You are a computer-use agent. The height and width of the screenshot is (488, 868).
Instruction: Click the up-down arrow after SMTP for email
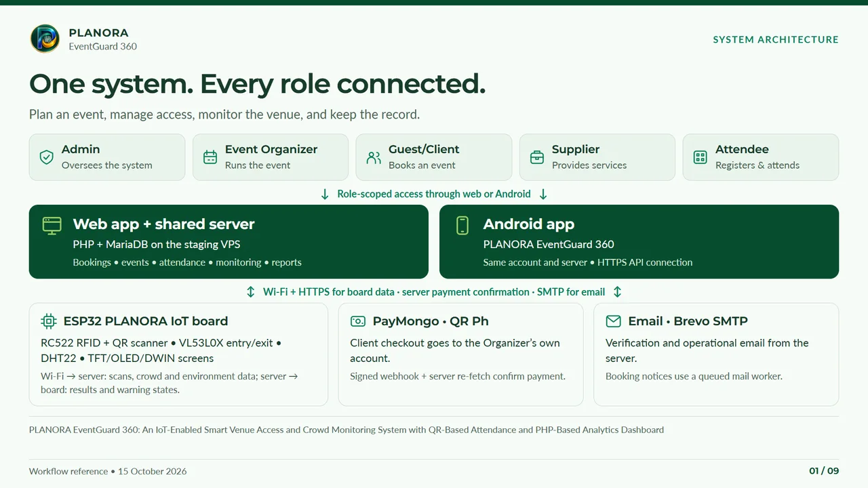click(617, 292)
